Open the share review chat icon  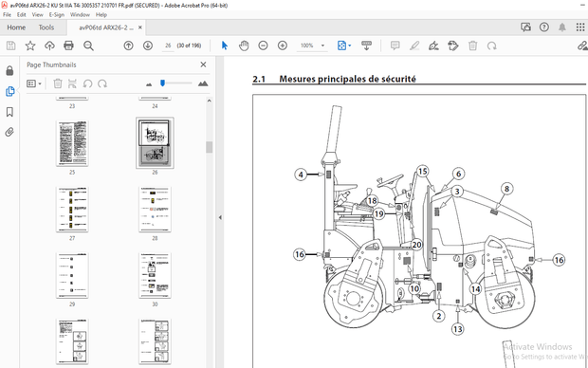point(525,27)
